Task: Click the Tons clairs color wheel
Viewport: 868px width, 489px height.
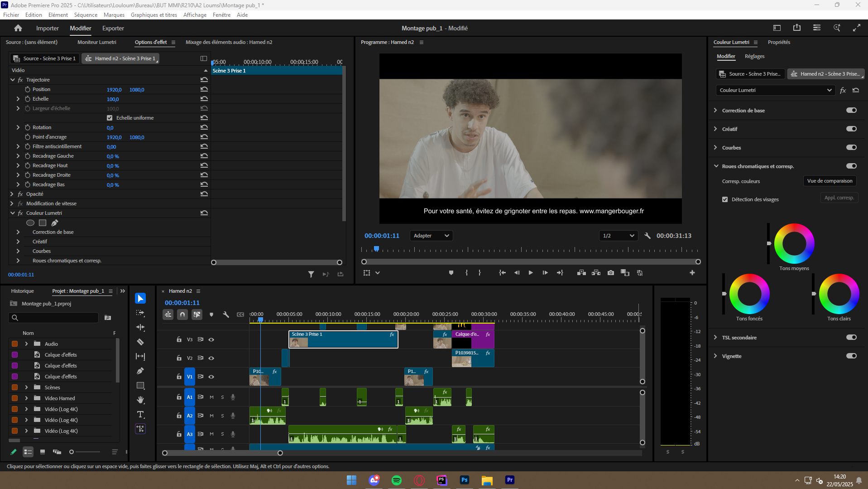Action: point(839,295)
